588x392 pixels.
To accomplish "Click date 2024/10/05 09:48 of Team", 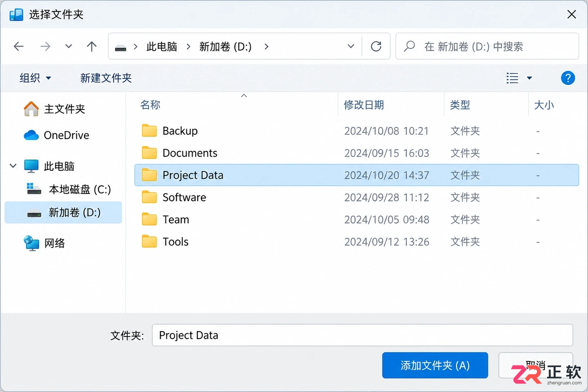I will (387, 220).
